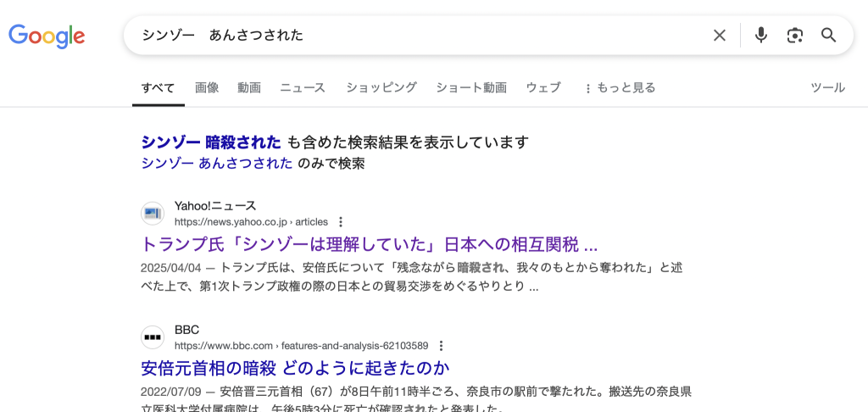The height and width of the screenshot is (412, 868).
Task: Click the www.bbc.com URL breadcrumb
Action: (x=301, y=346)
